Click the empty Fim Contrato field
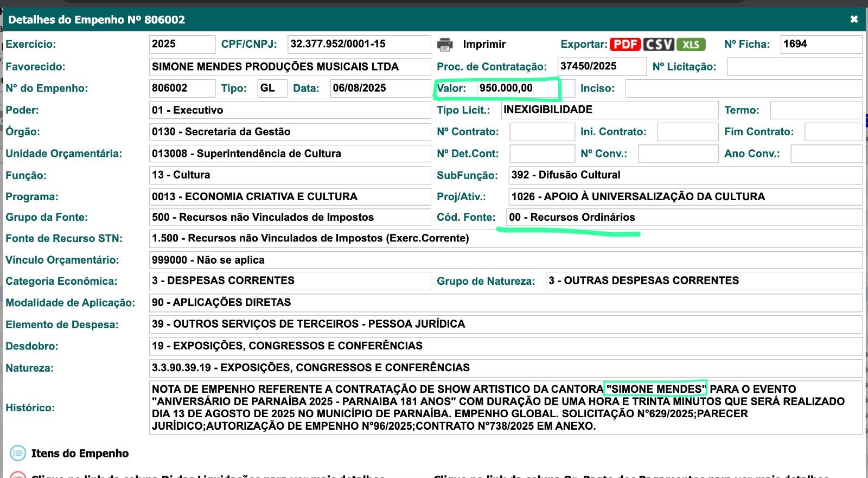 pyautogui.click(x=833, y=132)
